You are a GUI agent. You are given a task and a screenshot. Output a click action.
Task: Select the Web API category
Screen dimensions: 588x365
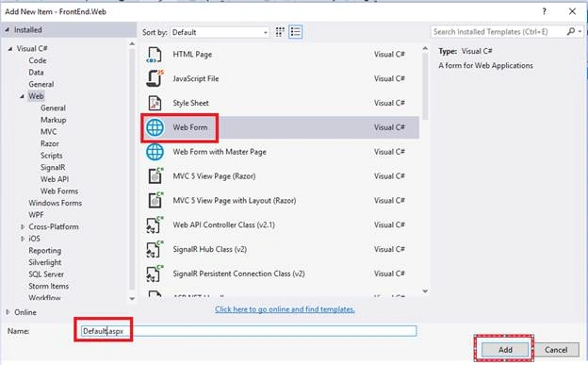pyautogui.click(x=55, y=179)
